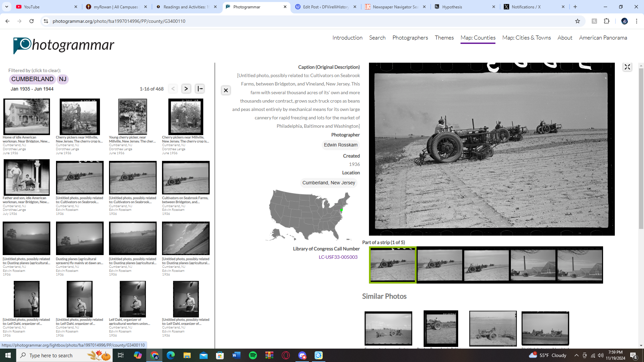
Task: Open Themes page
Action: (x=444, y=38)
